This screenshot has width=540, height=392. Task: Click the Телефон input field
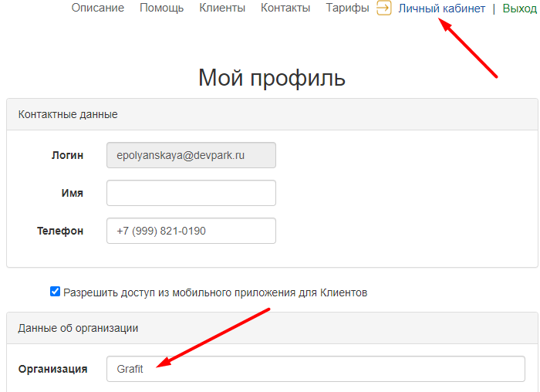click(191, 231)
